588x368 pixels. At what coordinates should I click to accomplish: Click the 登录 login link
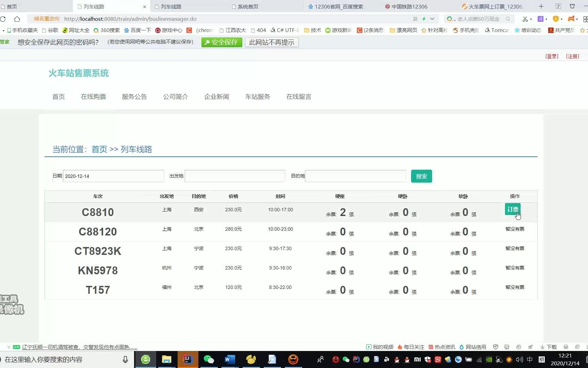[552, 56]
